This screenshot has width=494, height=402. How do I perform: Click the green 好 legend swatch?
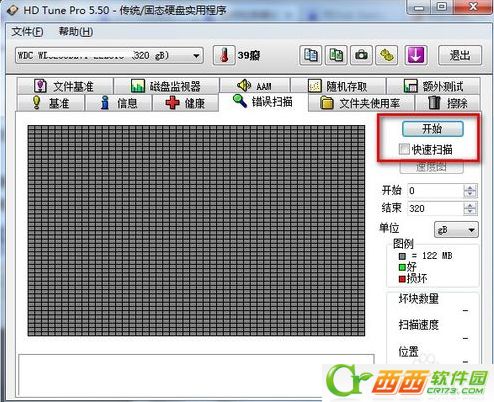point(402,267)
